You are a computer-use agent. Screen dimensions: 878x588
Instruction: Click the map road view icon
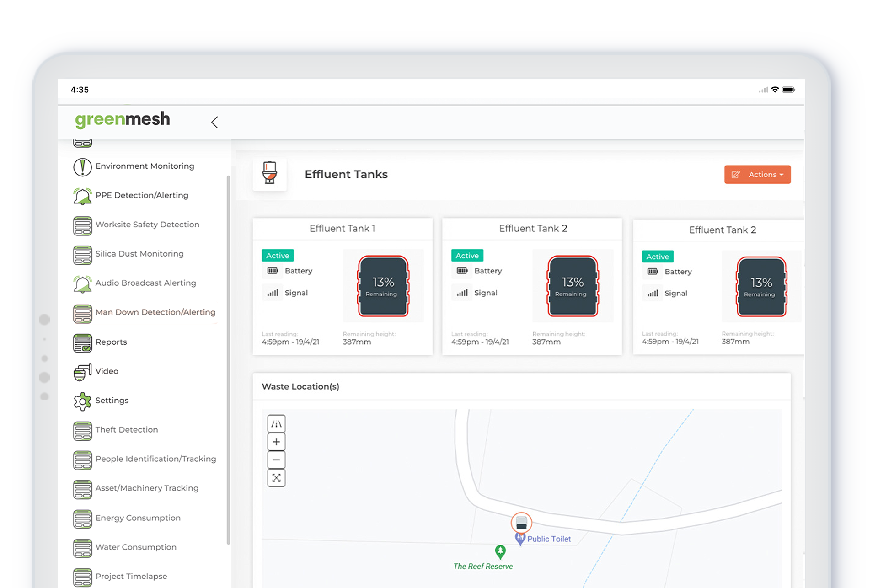tap(276, 424)
